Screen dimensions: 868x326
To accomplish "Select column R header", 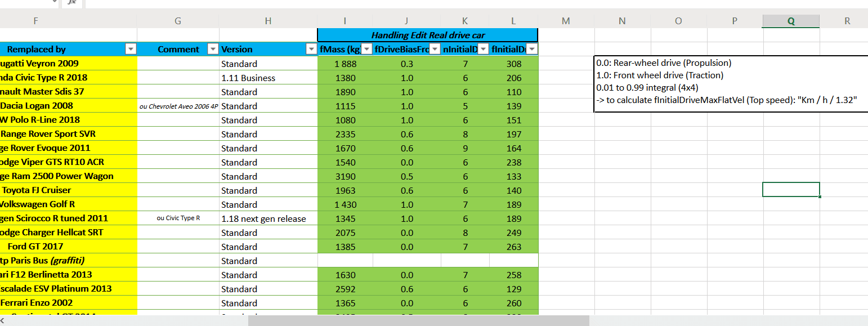I will tap(844, 21).
